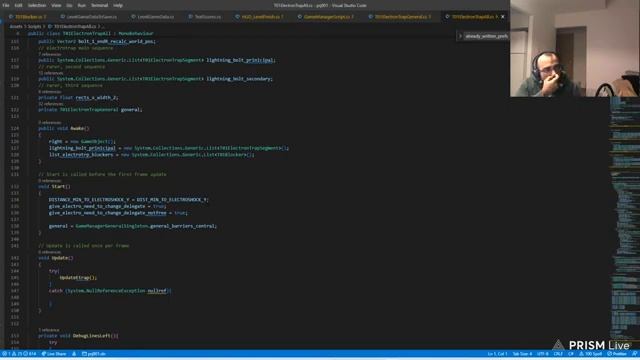Viewport: 640px width, 360px height.
Task: Click the Ln 1, Col 1 indicator
Action: tap(497, 354)
